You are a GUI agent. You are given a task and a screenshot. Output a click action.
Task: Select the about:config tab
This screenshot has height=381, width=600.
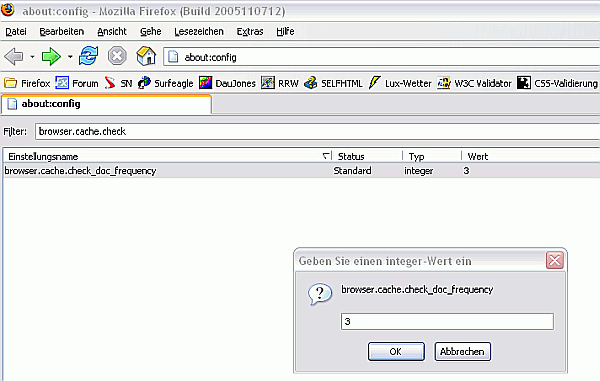106,104
